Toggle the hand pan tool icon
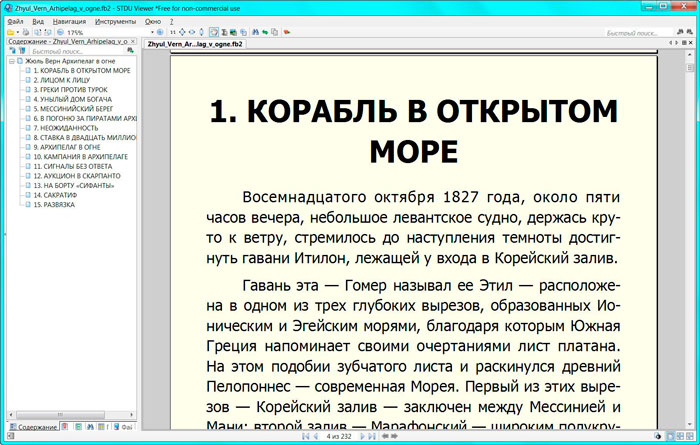The image size is (700, 445). point(214,32)
